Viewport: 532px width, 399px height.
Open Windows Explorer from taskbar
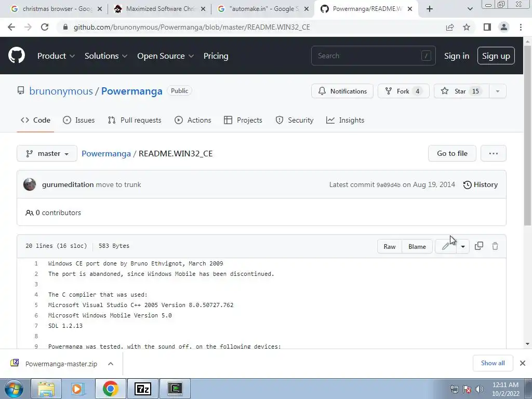46,389
